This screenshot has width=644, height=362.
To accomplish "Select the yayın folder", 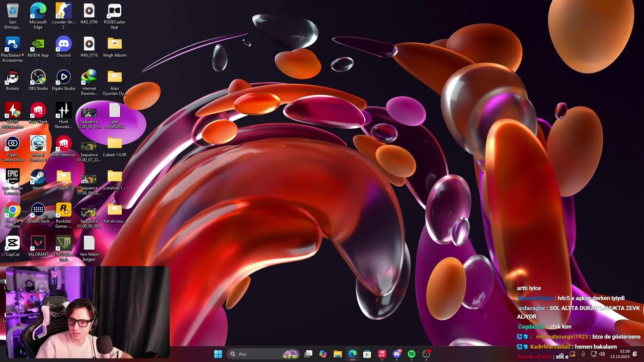I will pos(63,179).
